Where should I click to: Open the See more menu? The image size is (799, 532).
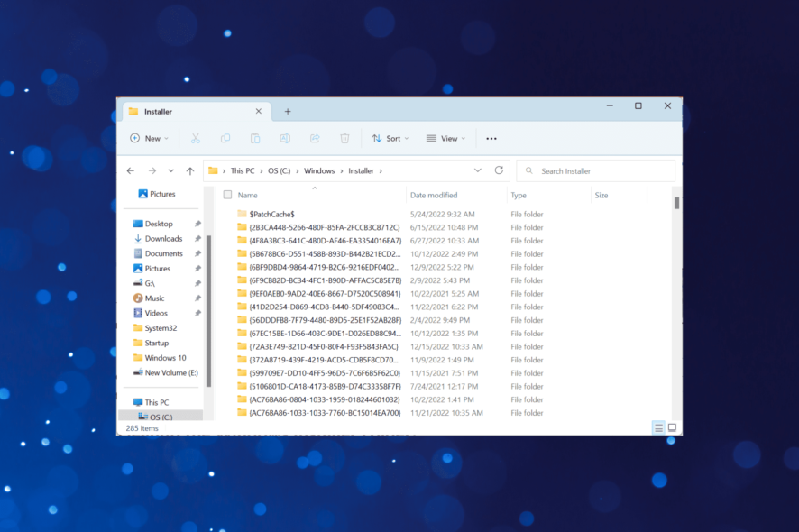491,138
